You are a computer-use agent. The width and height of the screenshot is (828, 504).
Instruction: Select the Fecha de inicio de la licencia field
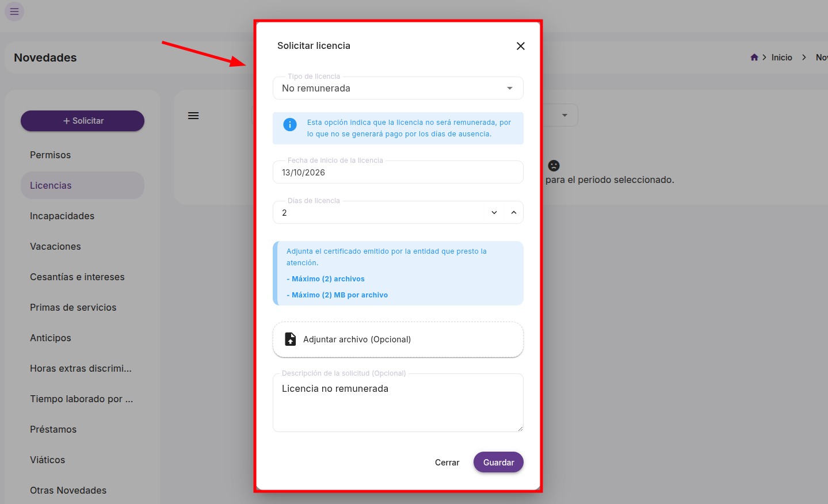point(398,172)
